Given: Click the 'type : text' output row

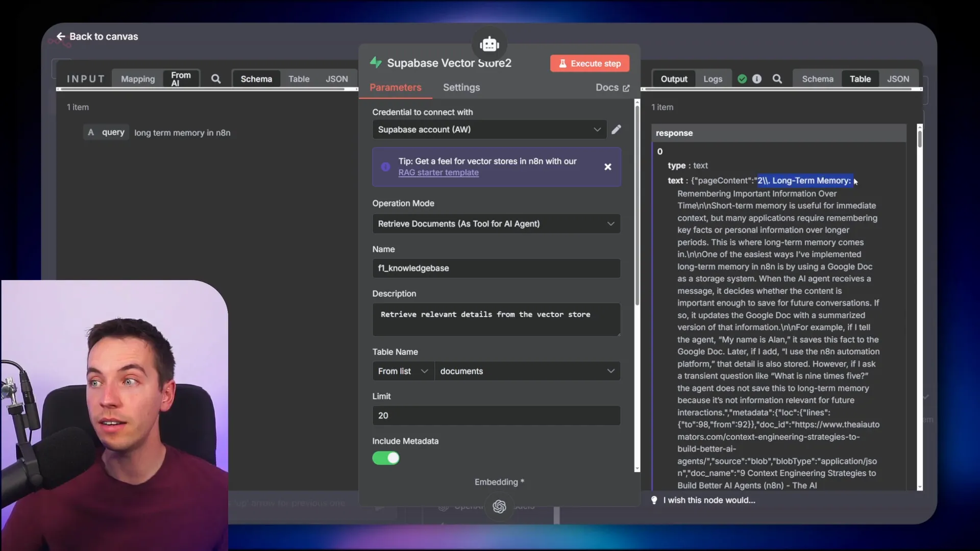Looking at the screenshot, I should click(688, 165).
